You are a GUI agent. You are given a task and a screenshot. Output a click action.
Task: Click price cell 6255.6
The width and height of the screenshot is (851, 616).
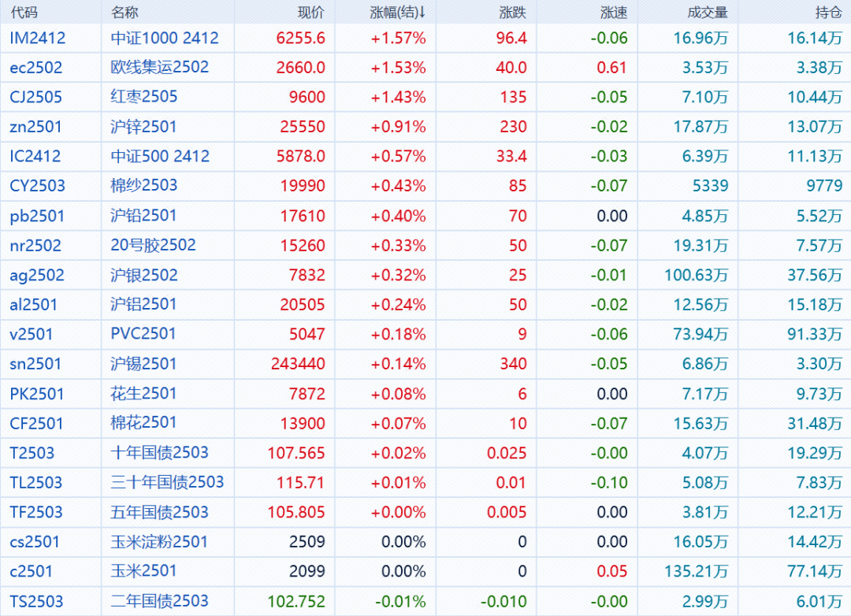(301, 38)
